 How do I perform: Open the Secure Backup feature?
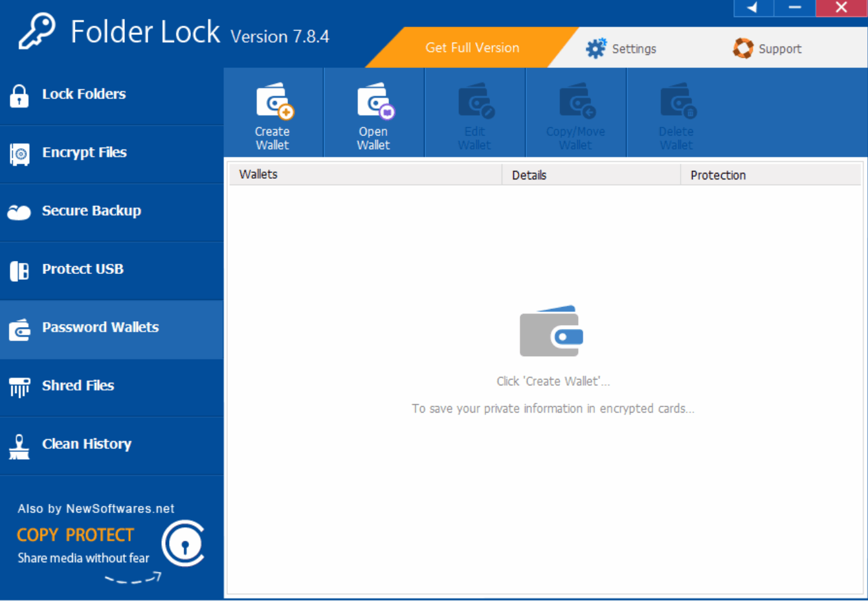point(91,210)
